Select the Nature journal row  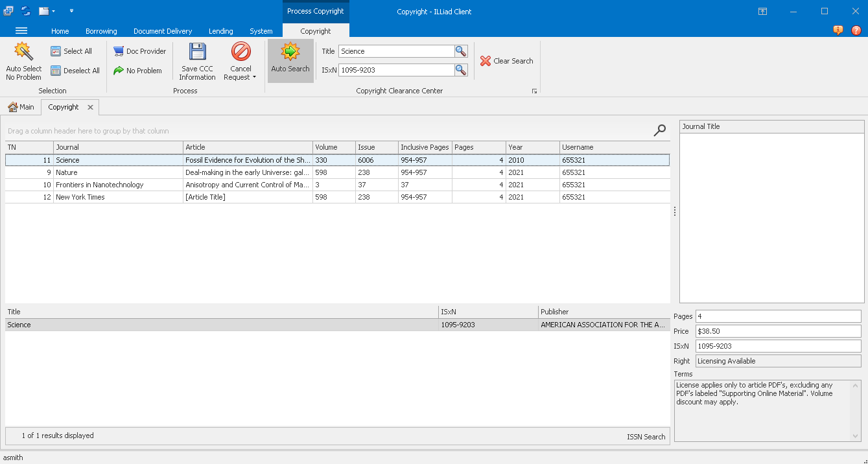point(117,172)
